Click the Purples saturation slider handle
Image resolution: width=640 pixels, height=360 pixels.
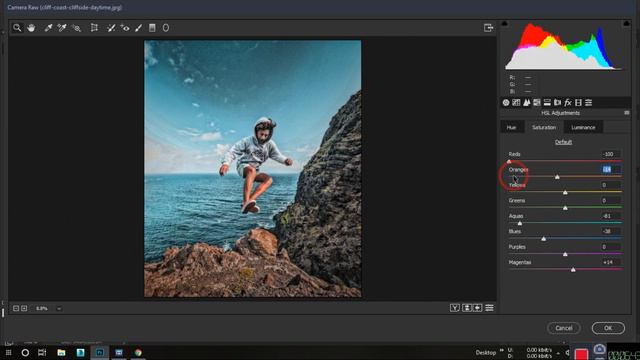565,254
